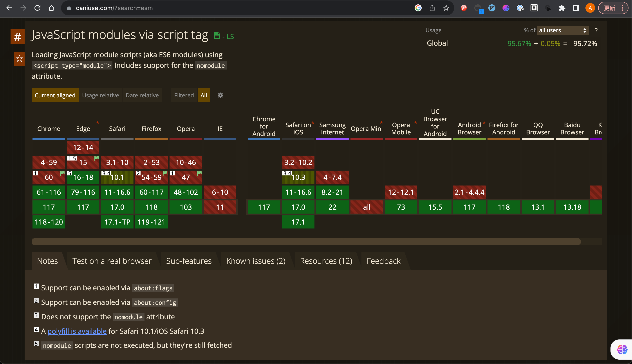The image size is (632, 364).
Task: Switch to Usage relative view
Action: click(100, 95)
